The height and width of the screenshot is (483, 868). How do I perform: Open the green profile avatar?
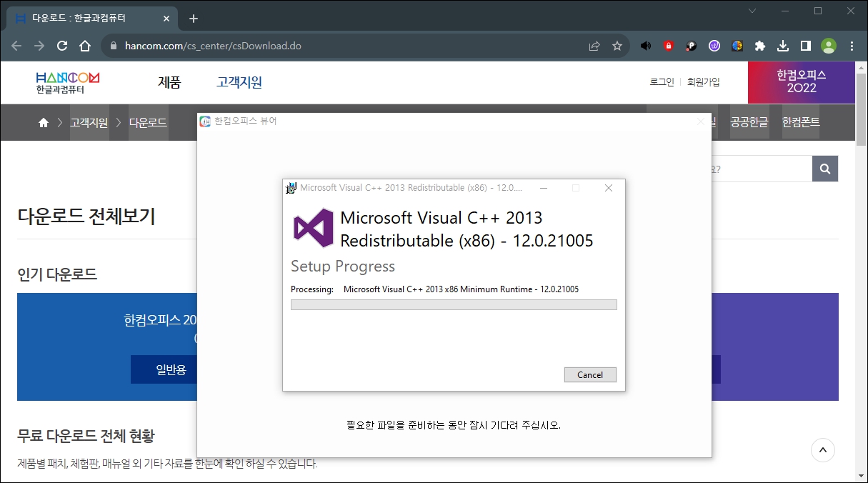tap(829, 46)
